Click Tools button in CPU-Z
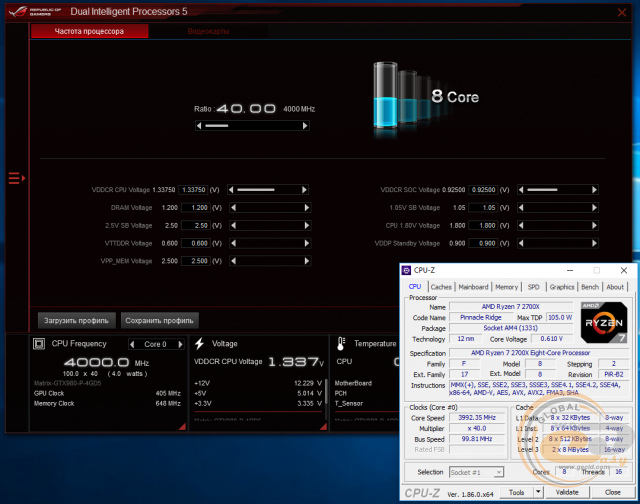The width and height of the screenshot is (640, 504). 516,493
